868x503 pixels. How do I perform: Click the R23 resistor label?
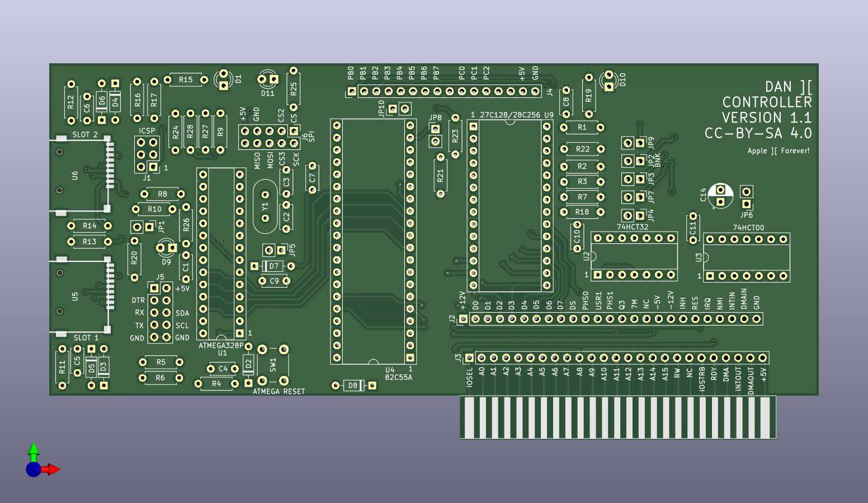tap(455, 136)
